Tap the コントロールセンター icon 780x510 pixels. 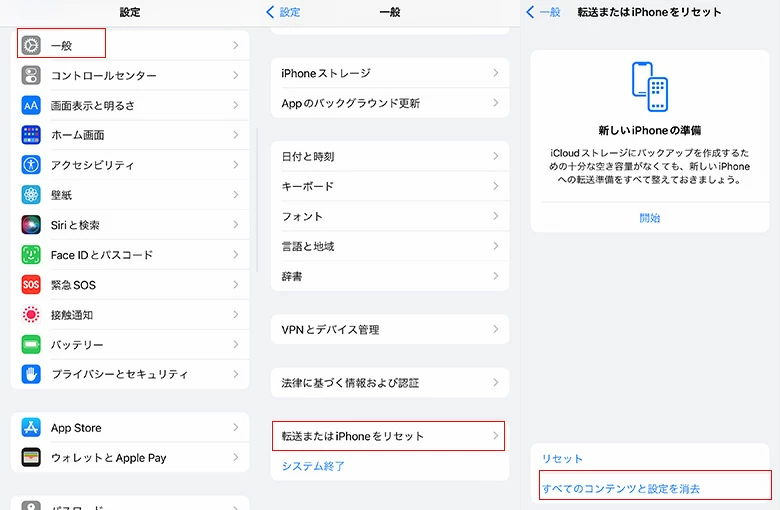pos(31,75)
